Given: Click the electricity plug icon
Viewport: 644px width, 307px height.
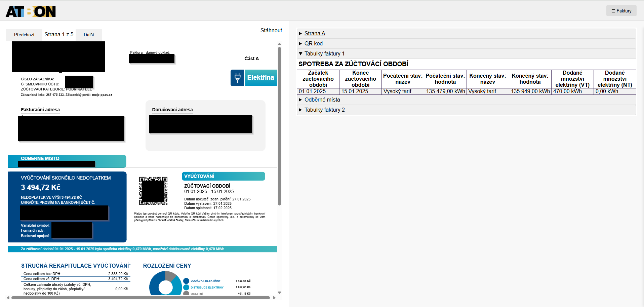Looking at the screenshot, I should (x=237, y=78).
